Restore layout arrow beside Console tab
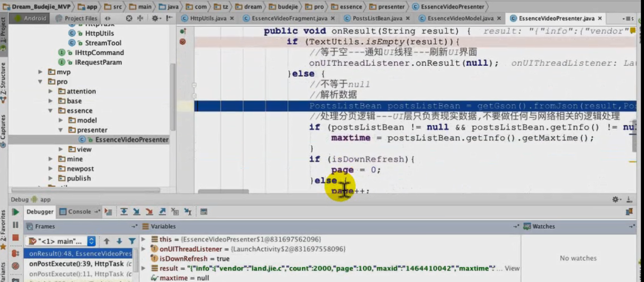 coord(98,212)
